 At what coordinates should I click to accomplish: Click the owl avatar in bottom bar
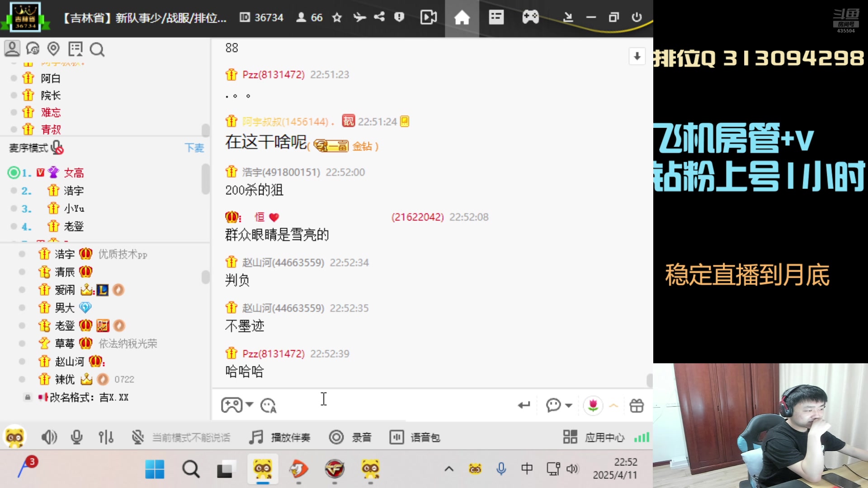(x=14, y=436)
